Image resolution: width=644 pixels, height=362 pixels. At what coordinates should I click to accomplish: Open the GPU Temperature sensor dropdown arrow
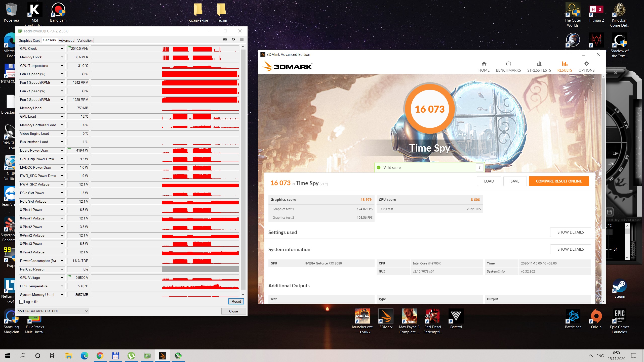62,66
